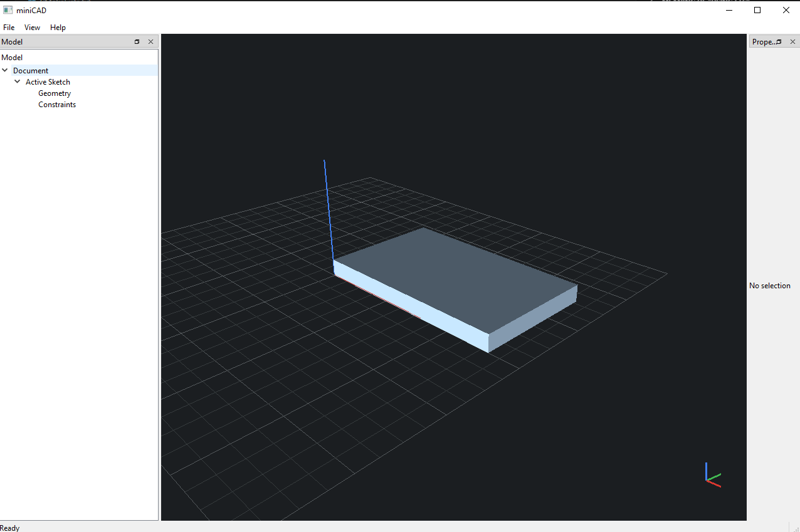The width and height of the screenshot is (800, 532).
Task: Click the Ready status bar text
Action: pyautogui.click(x=10, y=528)
